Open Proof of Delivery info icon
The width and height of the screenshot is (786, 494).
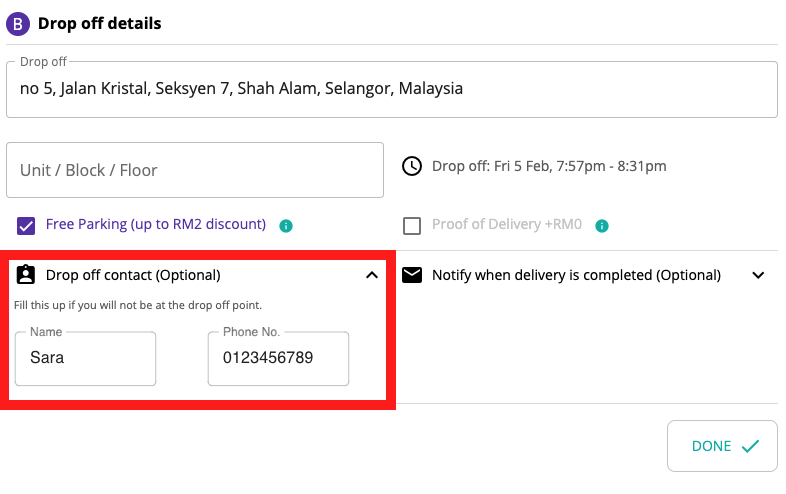[602, 226]
